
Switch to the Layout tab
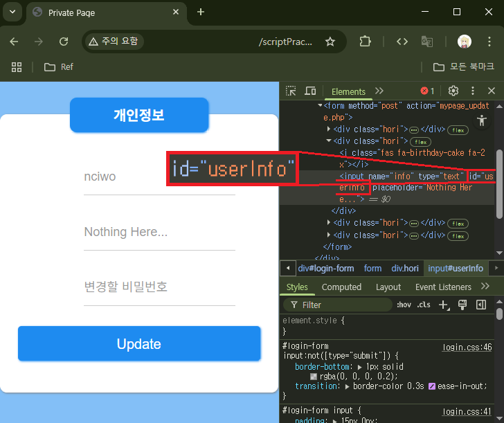coord(388,287)
